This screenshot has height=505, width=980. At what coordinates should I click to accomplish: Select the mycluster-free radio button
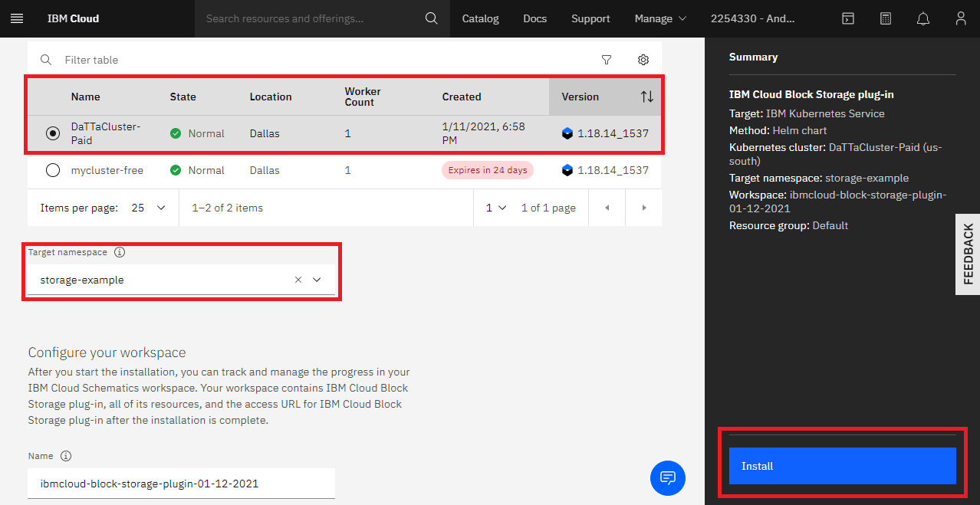click(52, 170)
